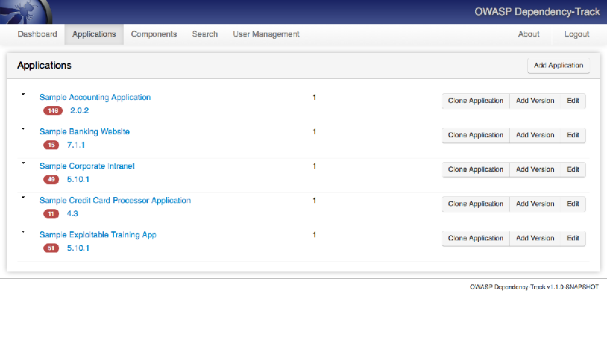Clone the Sample Corporate Intranet
This screenshot has width=607, height=364.
coord(476,170)
